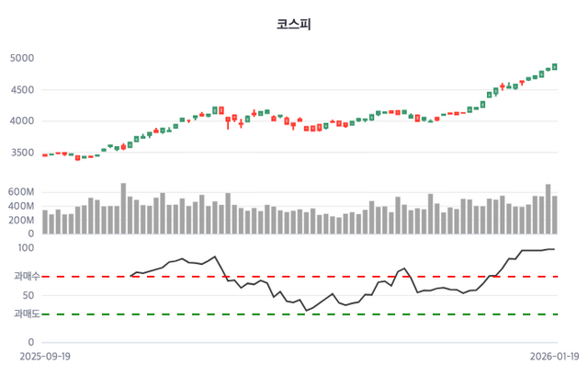Click the 5000 price axis label
The height and width of the screenshot is (376, 588).
tap(21, 59)
